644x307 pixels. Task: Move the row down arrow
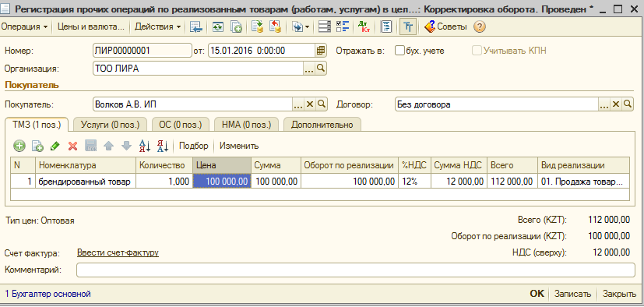(126, 146)
